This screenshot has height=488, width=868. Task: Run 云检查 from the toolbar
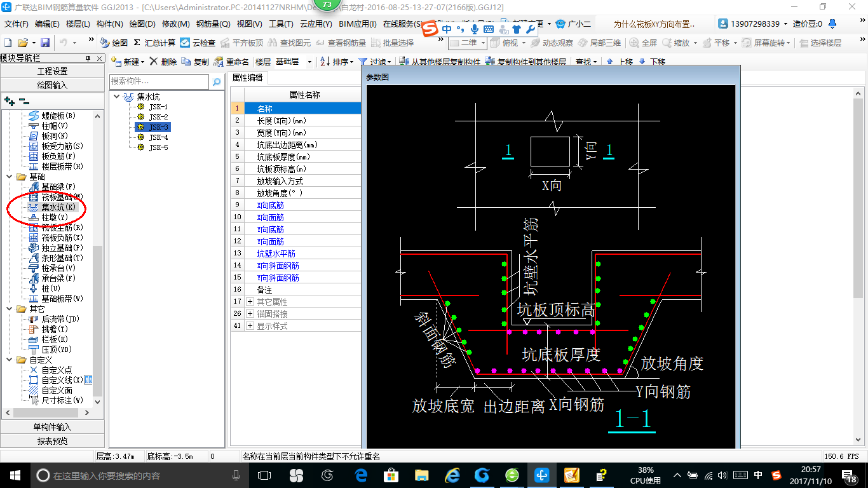point(198,43)
